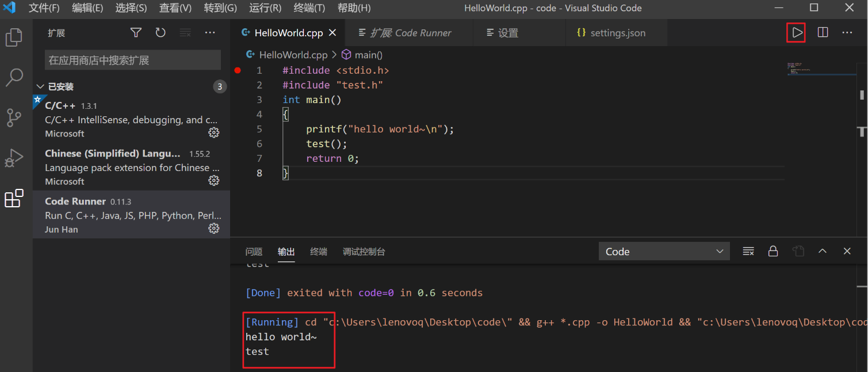
Task: Open the output channel dropdown showing Code
Action: point(663,251)
